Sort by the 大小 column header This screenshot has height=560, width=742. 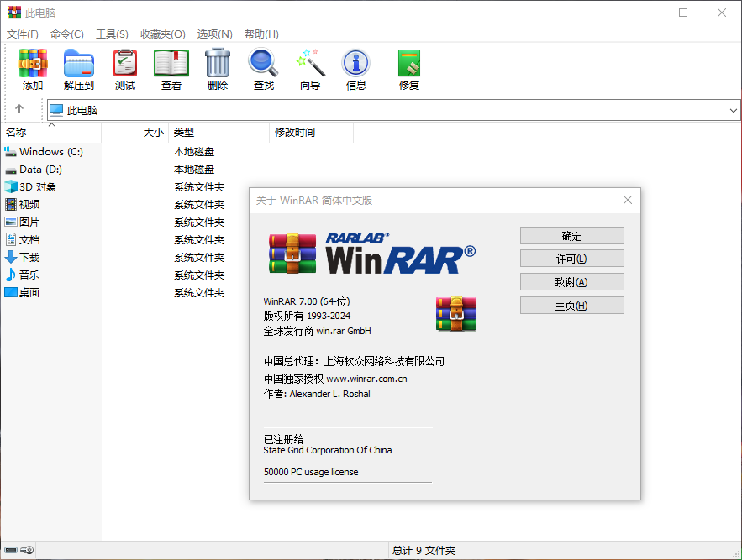click(134, 133)
